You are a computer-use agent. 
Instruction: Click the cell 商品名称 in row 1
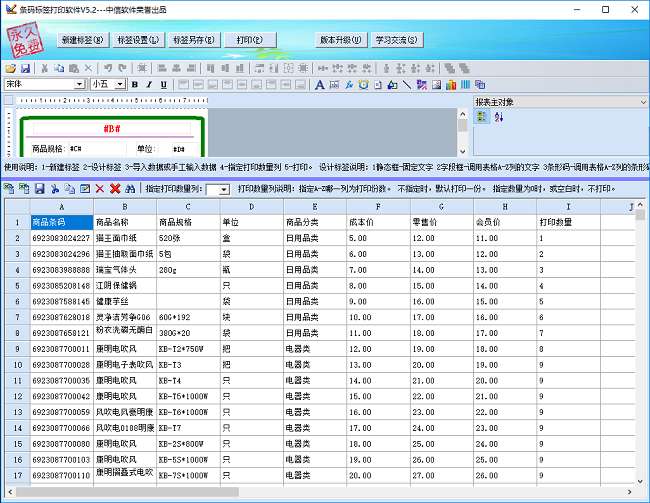(x=125, y=222)
